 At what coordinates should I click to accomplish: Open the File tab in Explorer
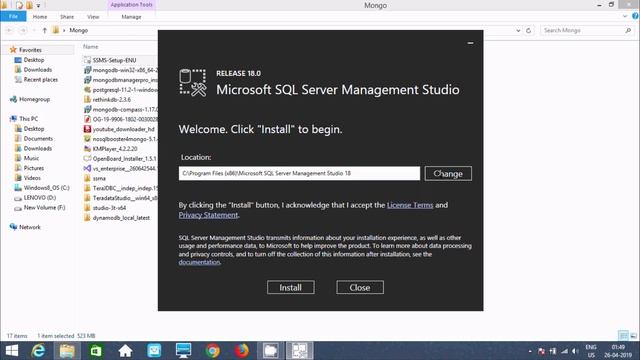(13, 16)
